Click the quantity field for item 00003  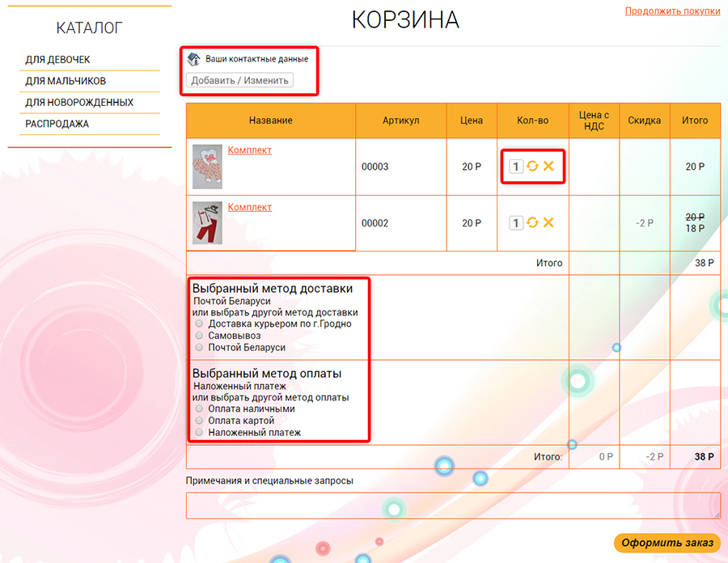516,166
